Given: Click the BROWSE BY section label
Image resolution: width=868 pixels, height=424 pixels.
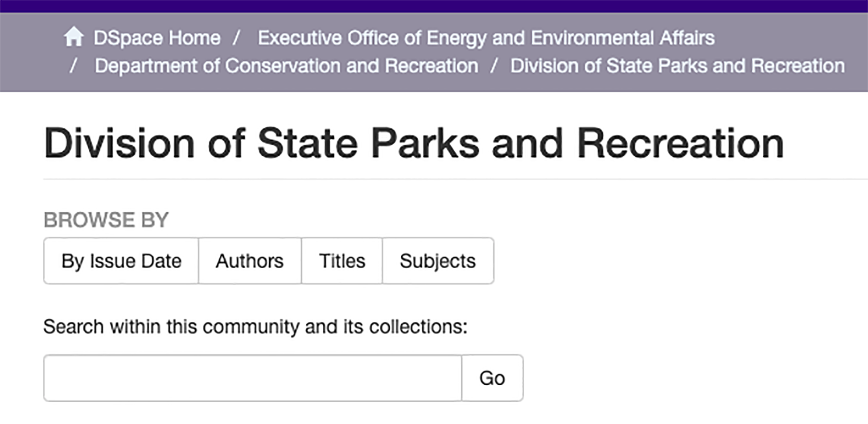Looking at the screenshot, I should (x=106, y=220).
